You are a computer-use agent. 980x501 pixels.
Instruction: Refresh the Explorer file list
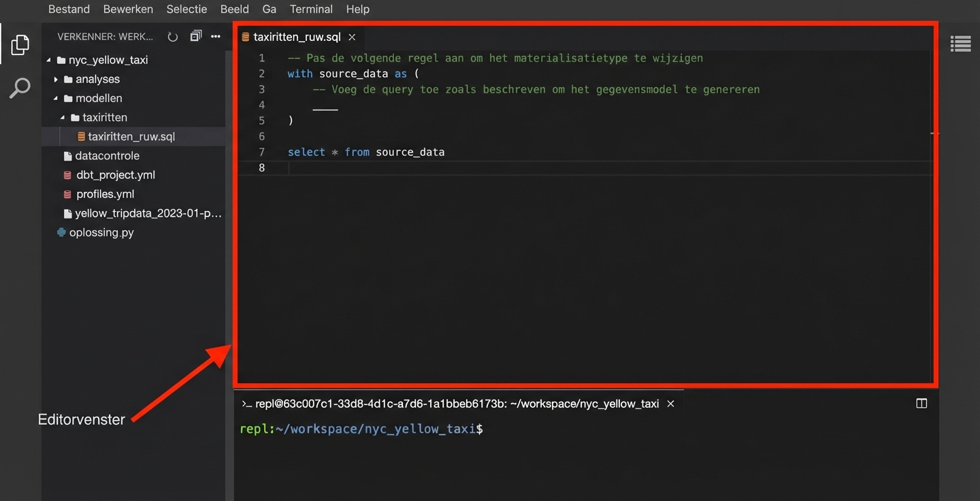click(x=172, y=36)
